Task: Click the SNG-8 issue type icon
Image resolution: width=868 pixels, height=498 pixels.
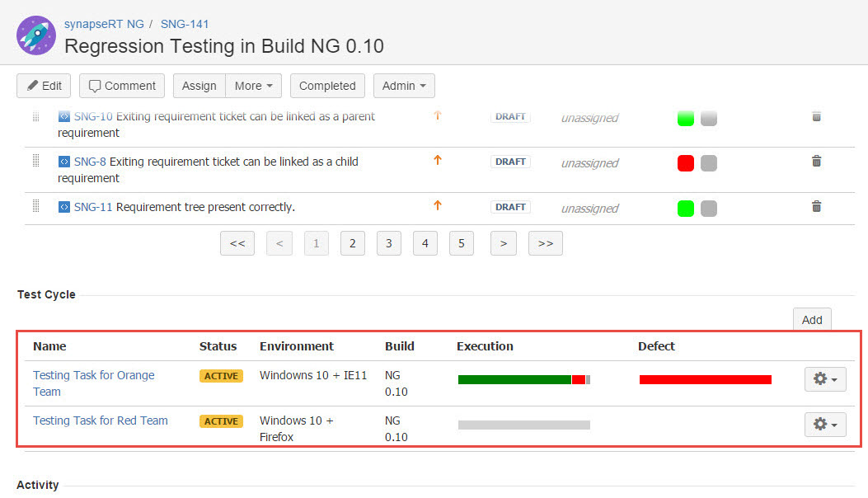Action: coord(64,162)
